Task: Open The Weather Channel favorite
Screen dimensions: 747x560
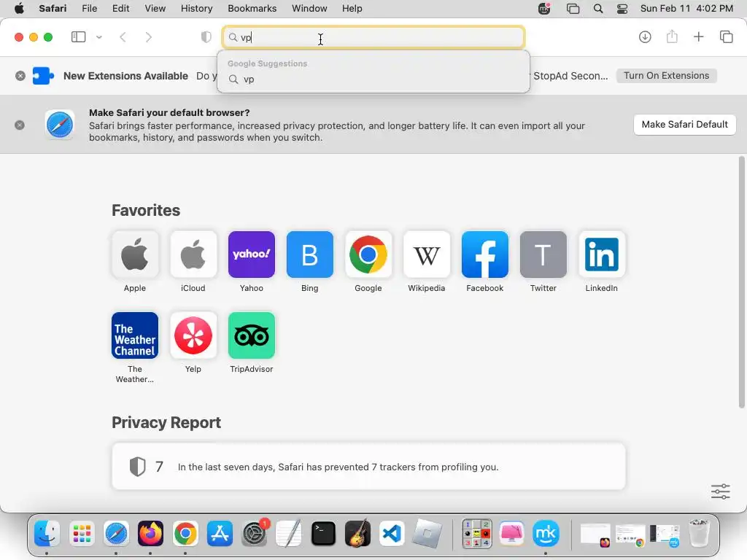Action: pos(135,335)
